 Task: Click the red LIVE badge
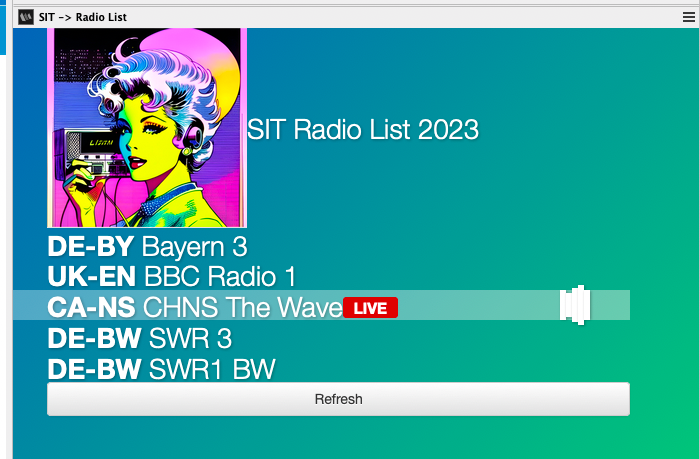pos(370,308)
